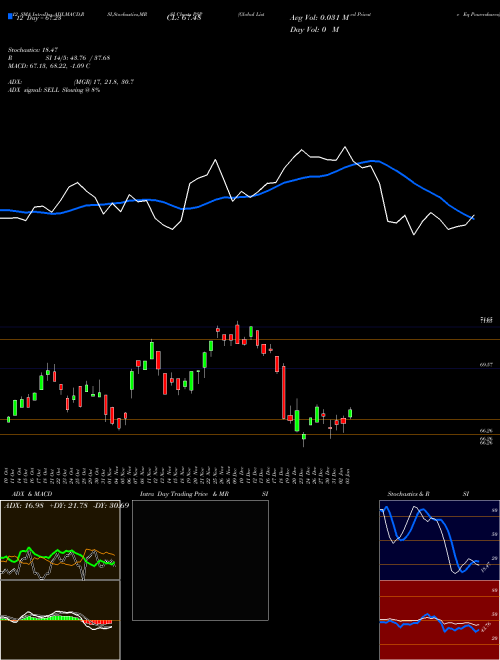Viewport: 500px width, 660px height.
Task: Click the 69.87 price axis label
Action: [486, 365]
